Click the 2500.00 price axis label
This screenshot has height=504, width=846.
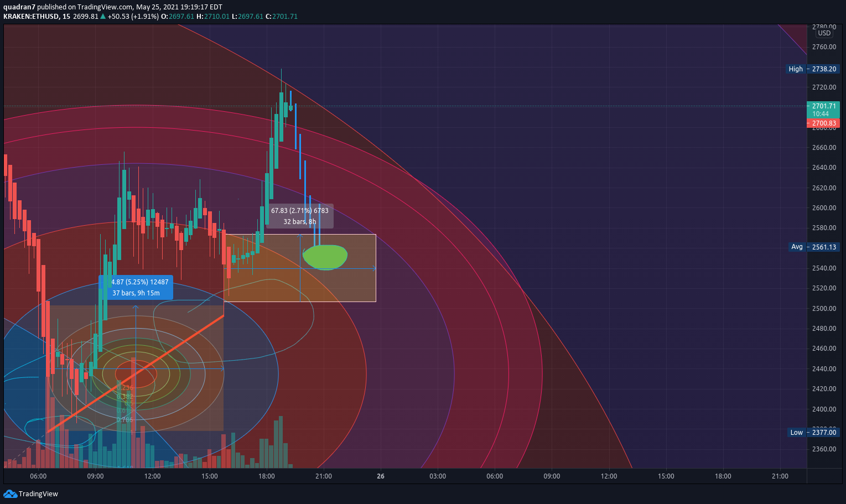824,308
